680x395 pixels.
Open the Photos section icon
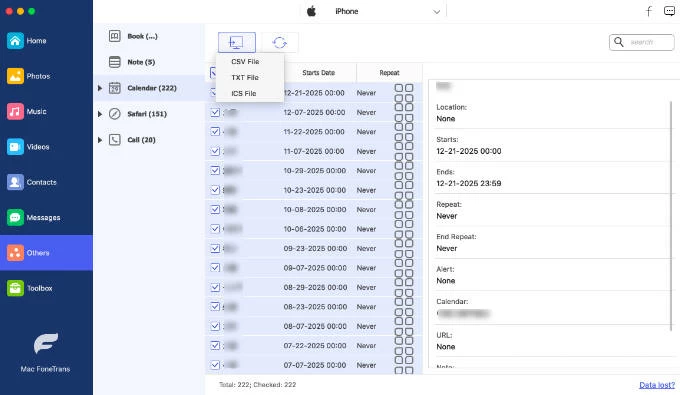pos(15,76)
